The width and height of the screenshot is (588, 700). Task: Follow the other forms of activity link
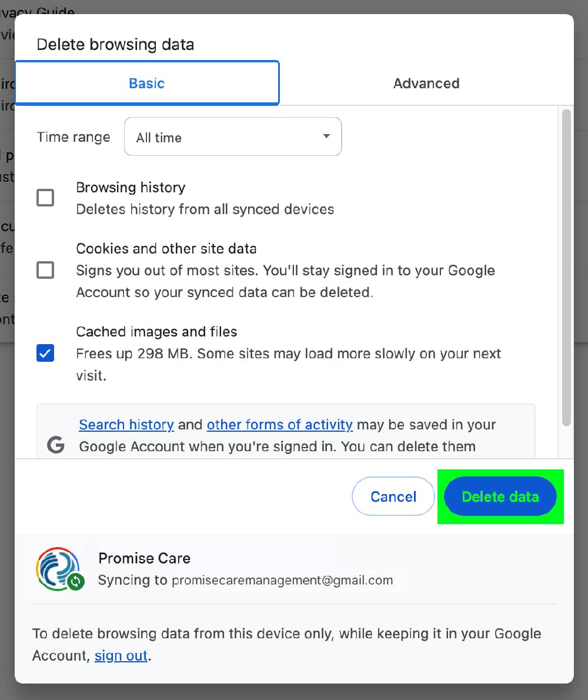279,425
